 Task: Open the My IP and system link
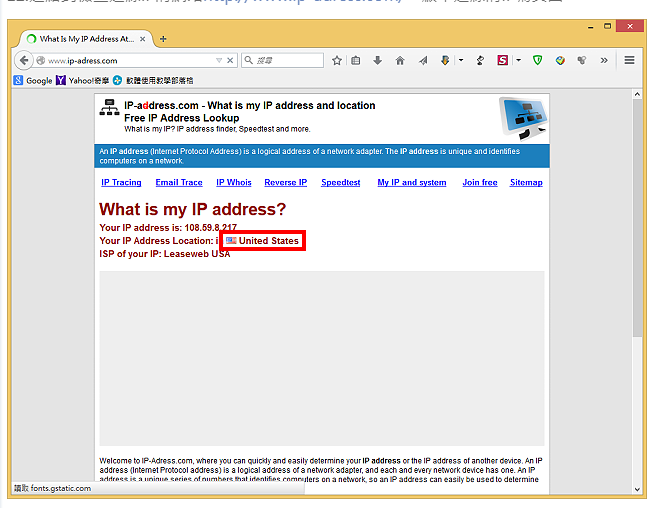coord(412,182)
